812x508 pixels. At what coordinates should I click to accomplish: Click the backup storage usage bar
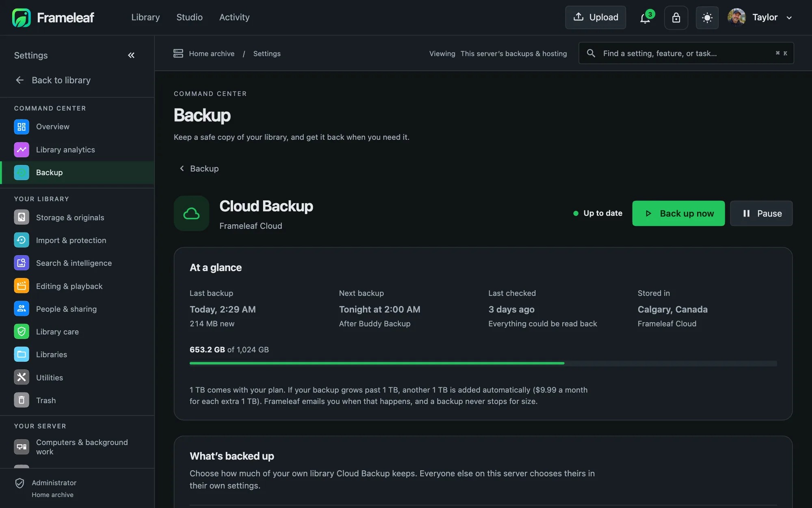click(x=483, y=363)
